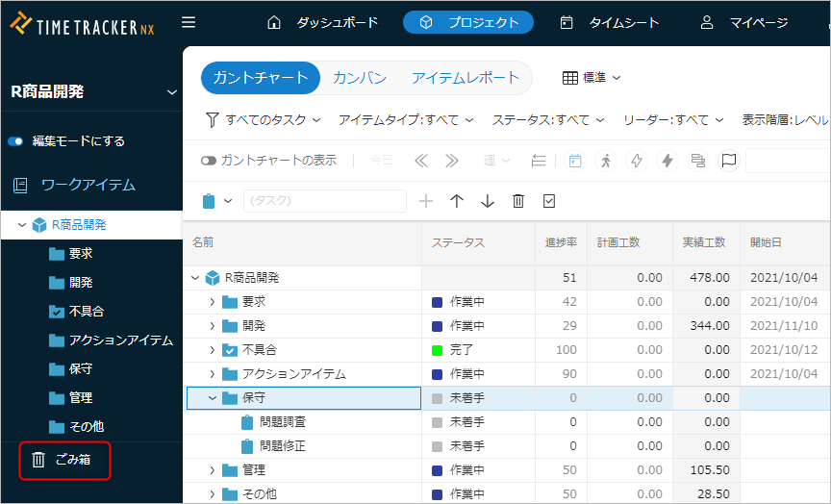Open ワークアイテム in the sidebar
The width and height of the screenshot is (831, 504).
click(87, 185)
